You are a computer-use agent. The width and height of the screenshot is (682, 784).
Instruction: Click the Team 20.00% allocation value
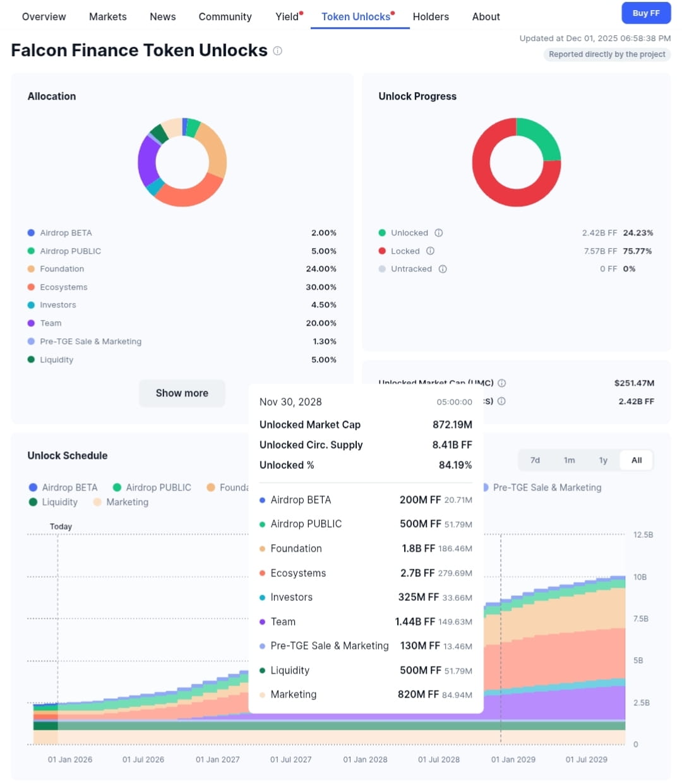point(321,323)
